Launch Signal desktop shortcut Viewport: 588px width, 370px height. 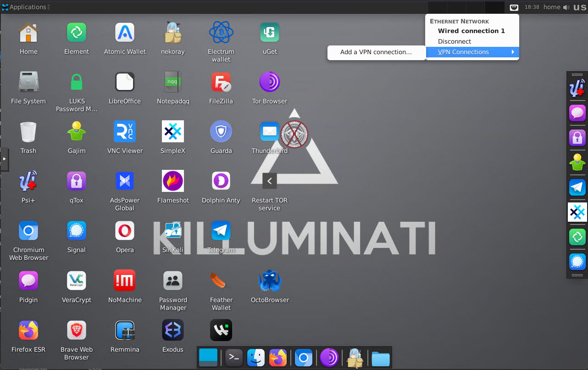[77, 231]
